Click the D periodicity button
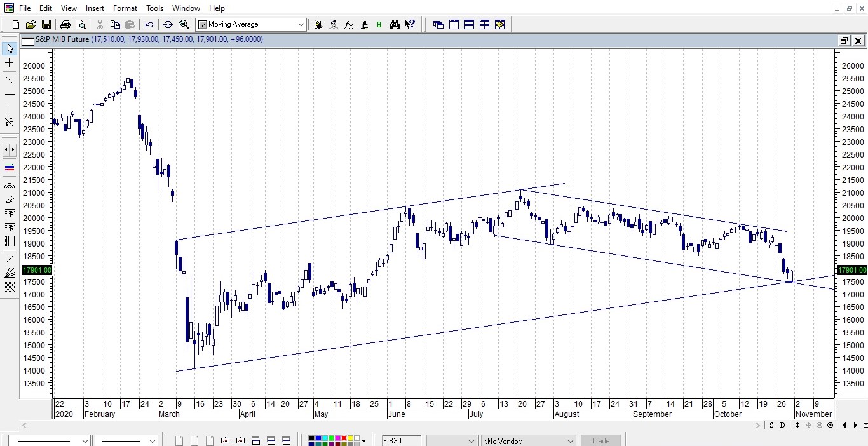Screen dimensions: 868x446 click(x=783, y=425)
